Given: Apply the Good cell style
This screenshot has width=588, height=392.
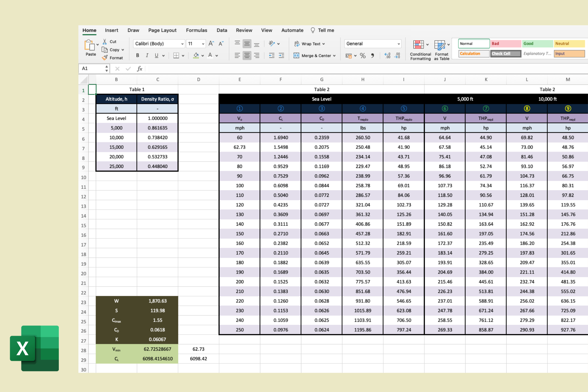Looking at the screenshot, I should coord(537,44).
